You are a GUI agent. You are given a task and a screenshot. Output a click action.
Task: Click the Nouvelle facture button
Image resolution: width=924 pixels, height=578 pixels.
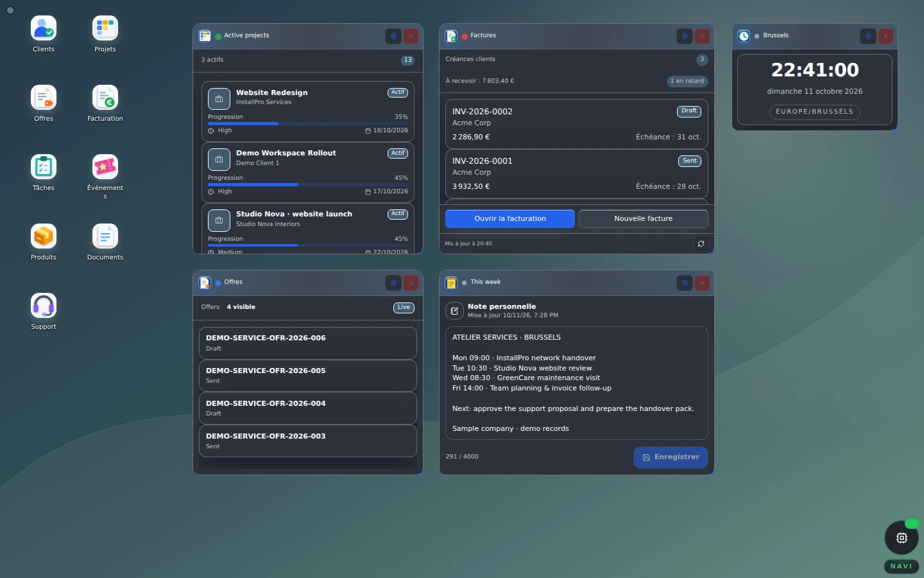coord(644,219)
